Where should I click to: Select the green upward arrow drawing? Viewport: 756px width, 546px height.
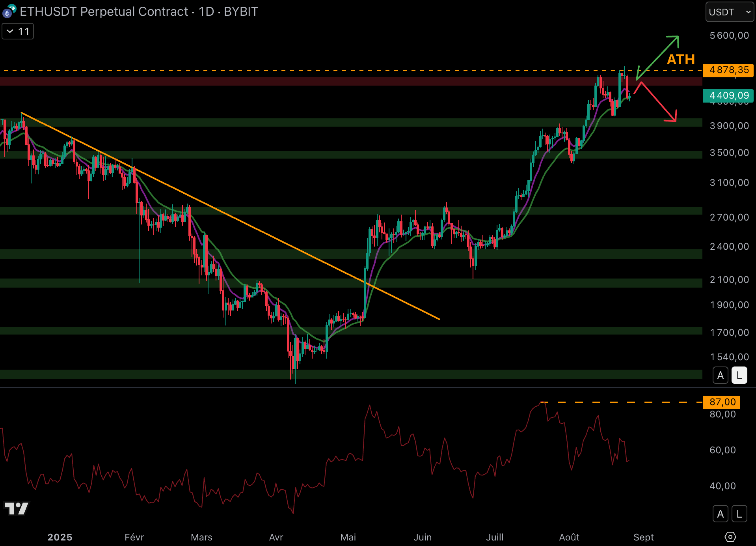pos(658,57)
